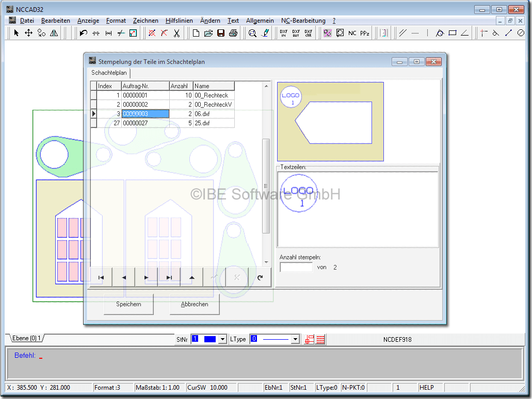Open the Zeichnen menu
The image size is (532, 399).
coord(146,21)
